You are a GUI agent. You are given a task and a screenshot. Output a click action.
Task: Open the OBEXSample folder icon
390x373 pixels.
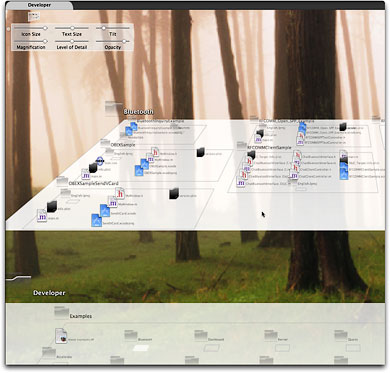tap(105, 143)
